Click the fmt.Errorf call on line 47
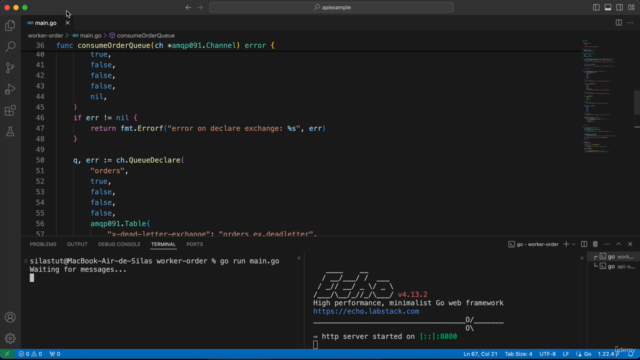The height and width of the screenshot is (360, 640). tap(142, 128)
